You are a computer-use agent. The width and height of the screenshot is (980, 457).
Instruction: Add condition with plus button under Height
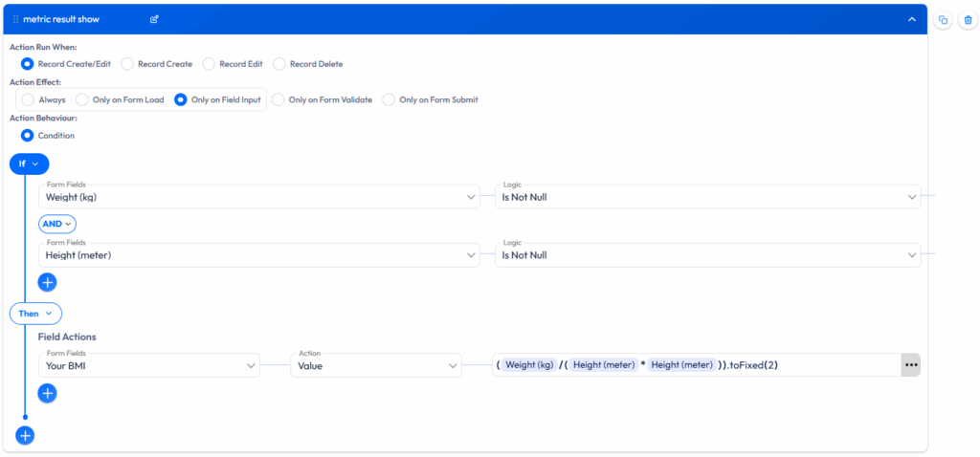click(x=47, y=282)
